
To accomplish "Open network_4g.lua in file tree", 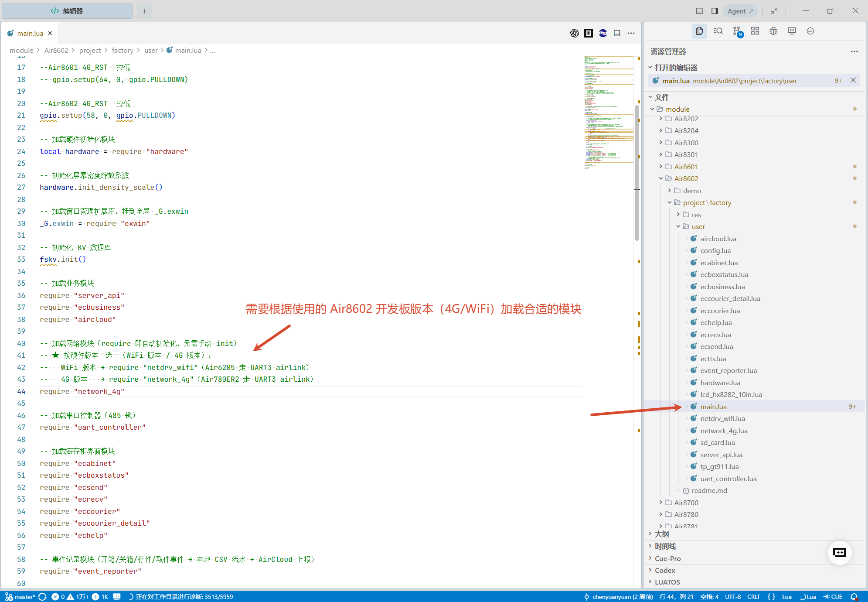I will tap(724, 431).
